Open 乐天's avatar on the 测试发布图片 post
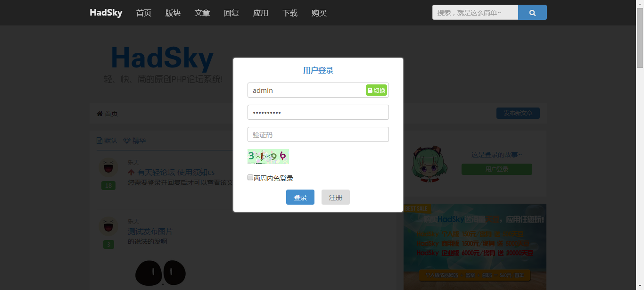 pos(108,226)
